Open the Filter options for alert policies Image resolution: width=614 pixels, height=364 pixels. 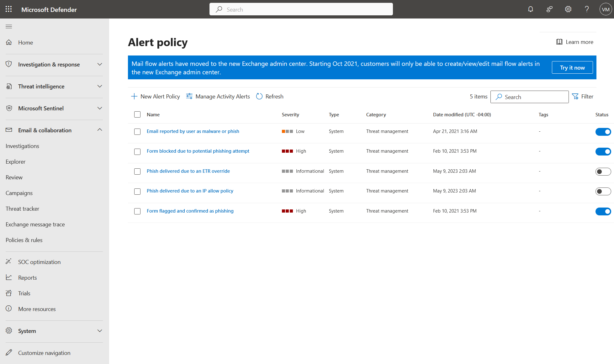[583, 96]
